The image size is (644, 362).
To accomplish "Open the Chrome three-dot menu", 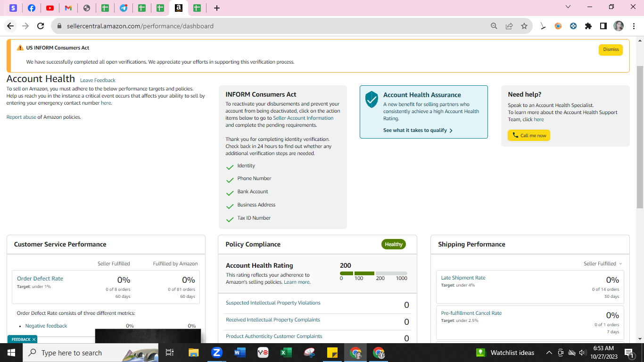I will (634, 26).
